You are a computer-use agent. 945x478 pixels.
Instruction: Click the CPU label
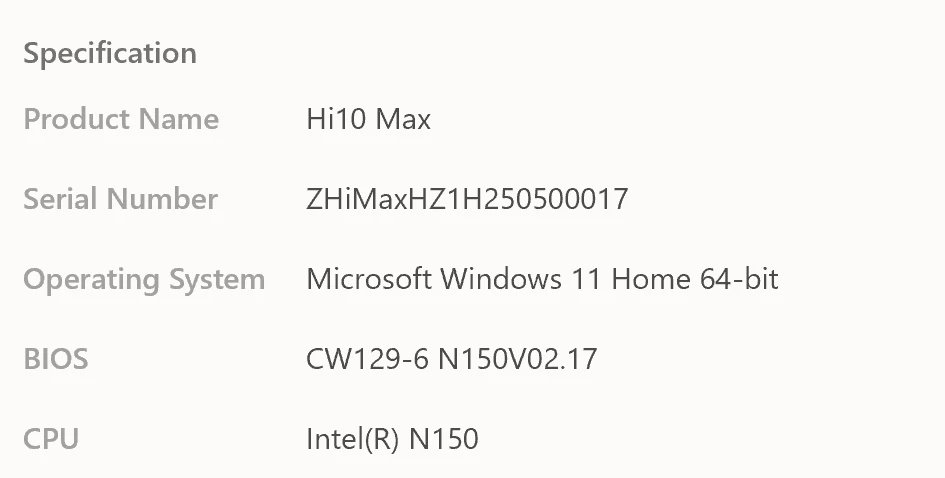click(x=51, y=438)
